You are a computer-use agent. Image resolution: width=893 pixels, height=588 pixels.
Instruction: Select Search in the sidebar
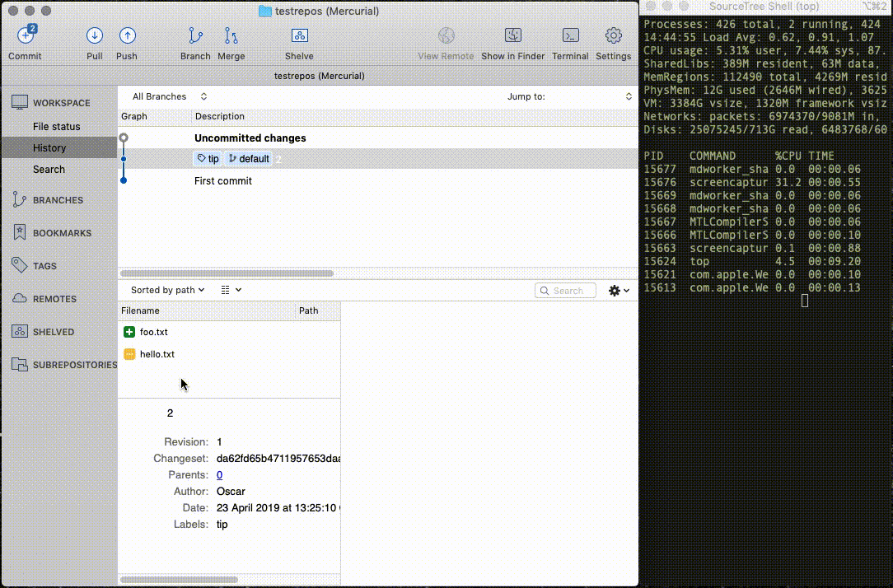tap(49, 170)
